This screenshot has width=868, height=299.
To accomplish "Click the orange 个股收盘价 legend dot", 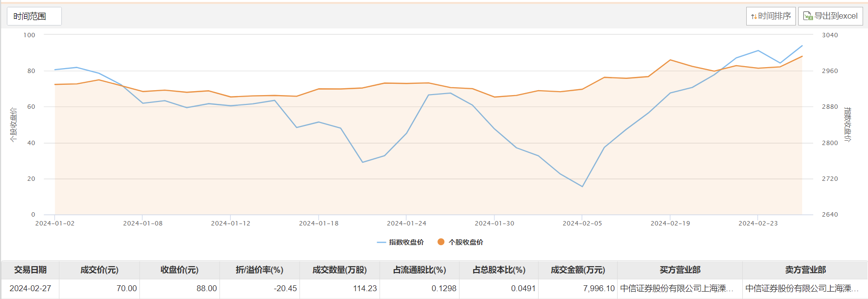I will coord(441,242).
